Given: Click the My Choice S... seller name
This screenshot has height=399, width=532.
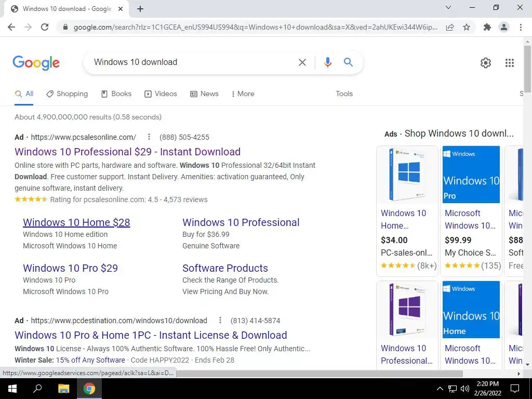Looking at the screenshot, I should (x=470, y=253).
